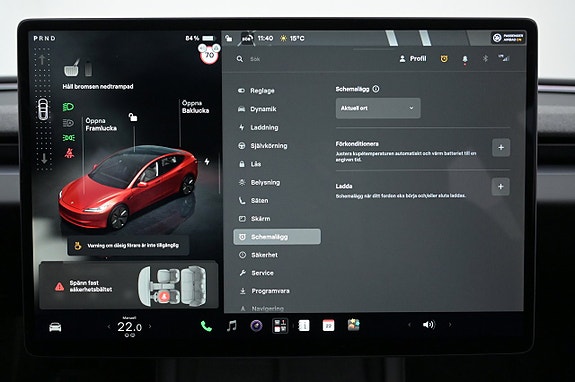Lower volume with left arrow
575x382 pixels.
point(409,325)
